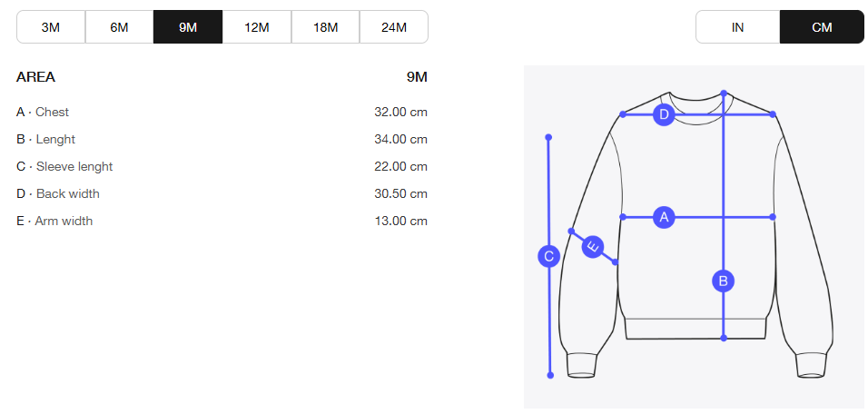Click the D back width marker
This screenshot has height=414, width=868.
click(664, 115)
